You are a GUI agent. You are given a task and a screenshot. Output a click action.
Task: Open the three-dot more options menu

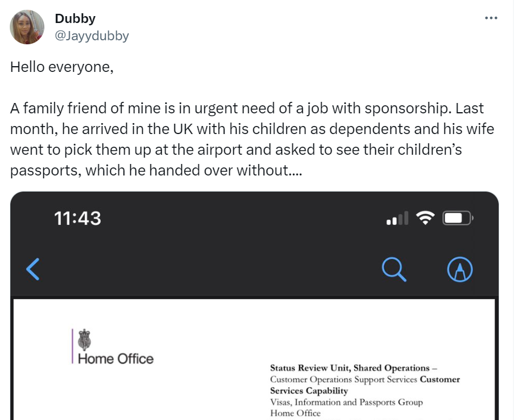[x=491, y=18]
